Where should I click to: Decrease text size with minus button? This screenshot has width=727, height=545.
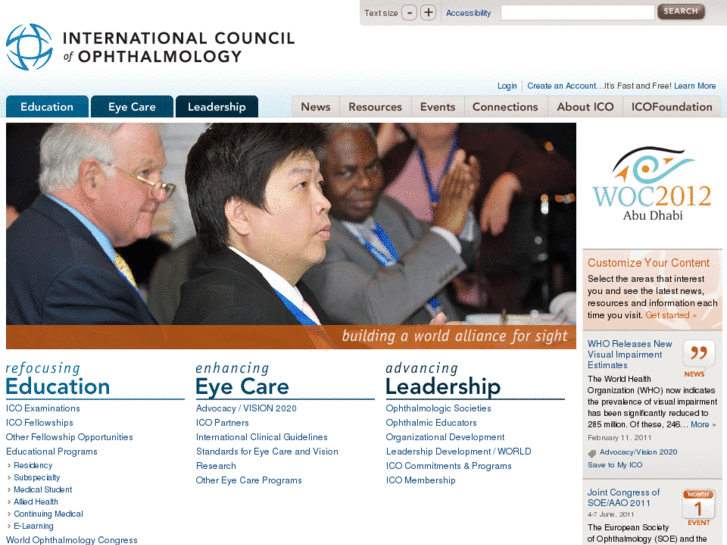point(409,13)
